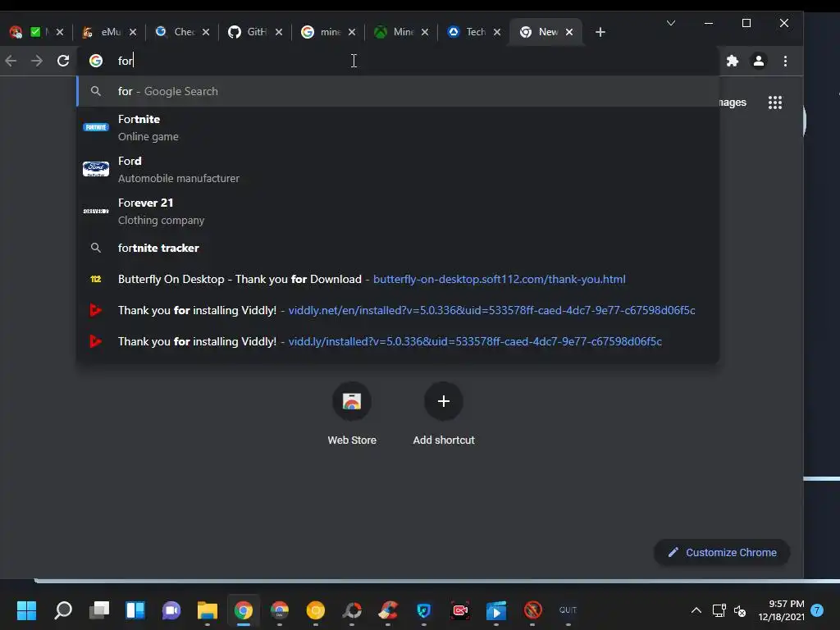Choose the Ford automobile manufacturer suggestion
Image resolution: width=840 pixels, height=630 pixels.
(x=398, y=169)
